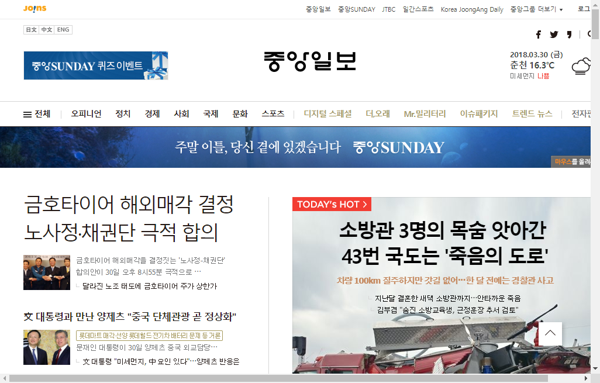600x383 pixels.
Task: Open the 더,오래 menu item
Action: tap(378, 114)
